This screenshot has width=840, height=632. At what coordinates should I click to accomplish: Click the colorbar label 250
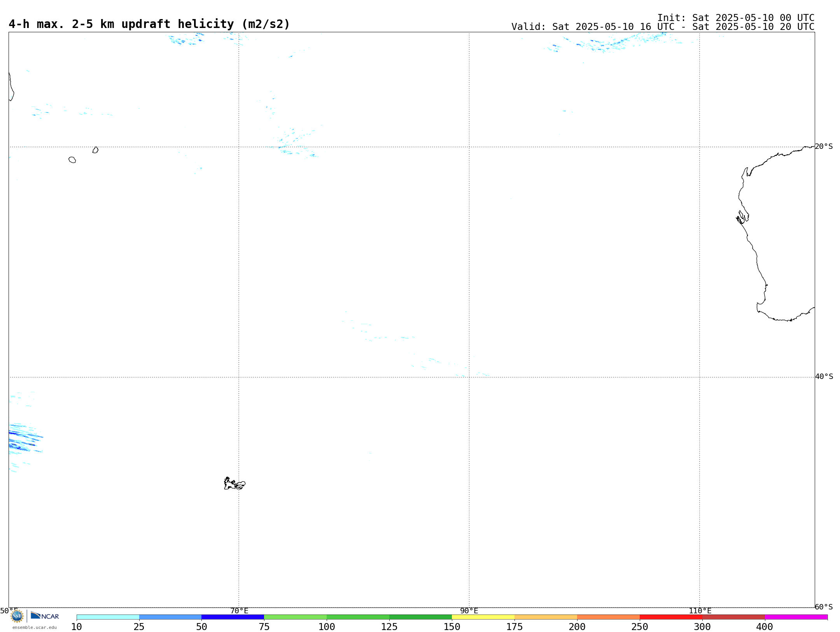coord(640,627)
